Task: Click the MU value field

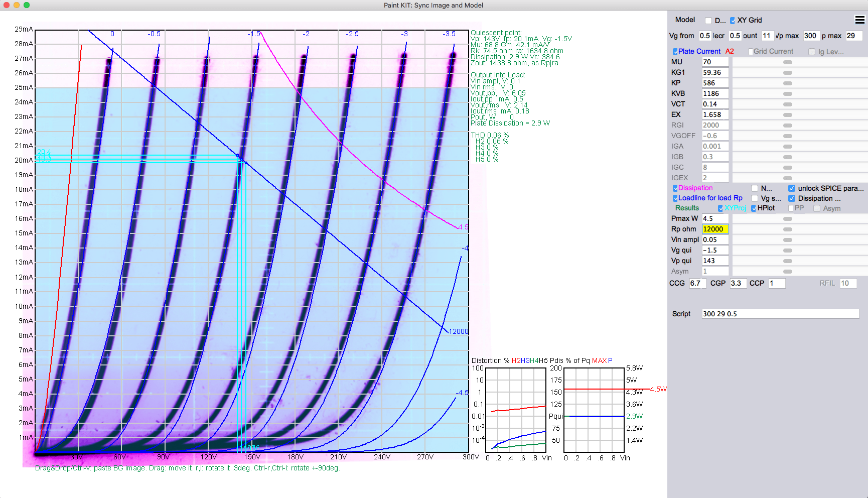Action: click(x=715, y=62)
